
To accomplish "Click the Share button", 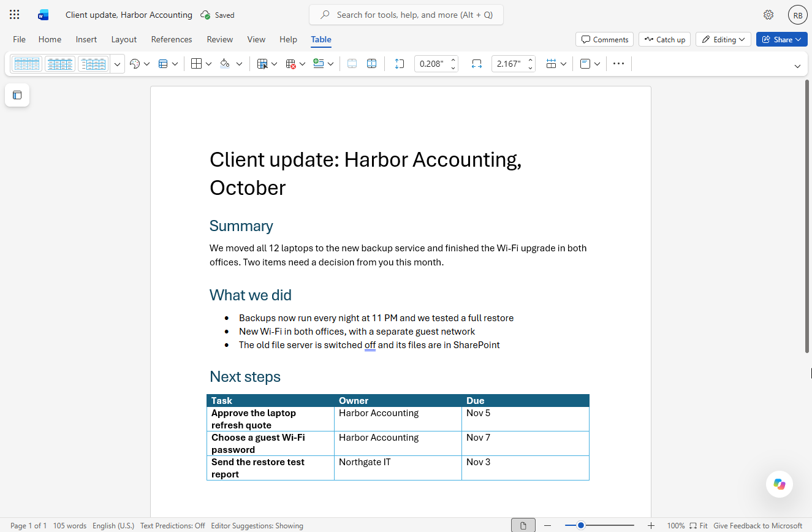I will (x=782, y=39).
